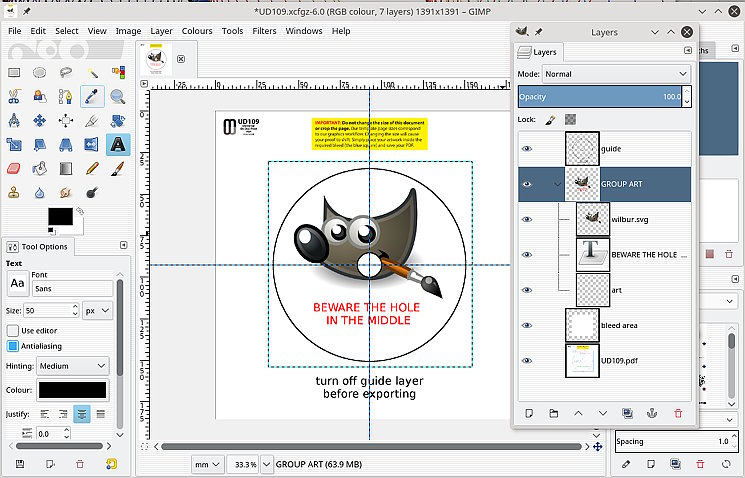Hide the bleed area layer
Image resolution: width=745 pixels, height=478 pixels.
click(x=526, y=325)
